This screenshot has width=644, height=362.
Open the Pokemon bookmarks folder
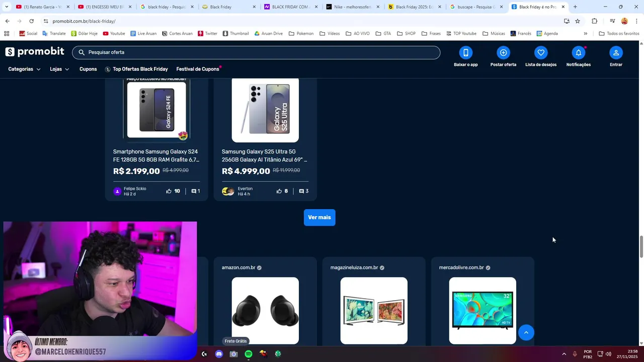click(301, 34)
